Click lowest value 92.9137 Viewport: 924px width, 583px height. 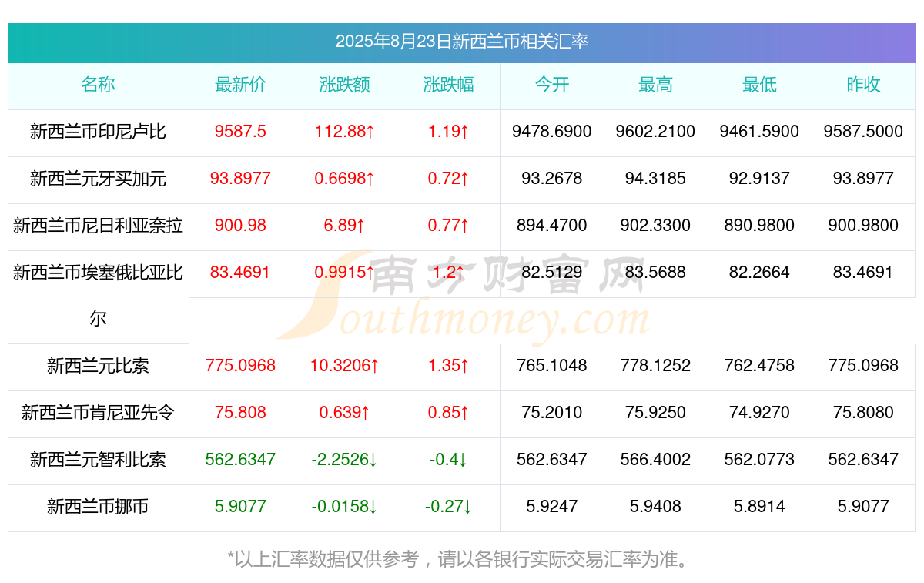[760, 179]
